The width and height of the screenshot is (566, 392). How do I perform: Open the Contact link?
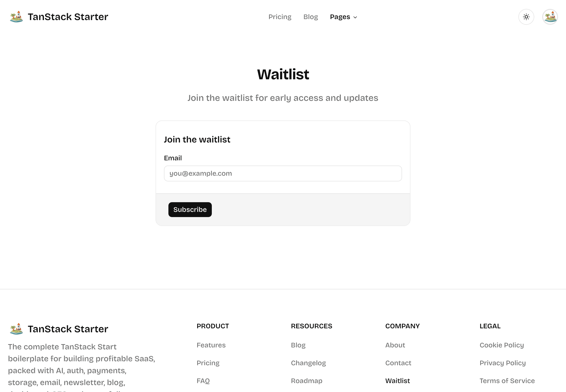click(x=398, y=363)
